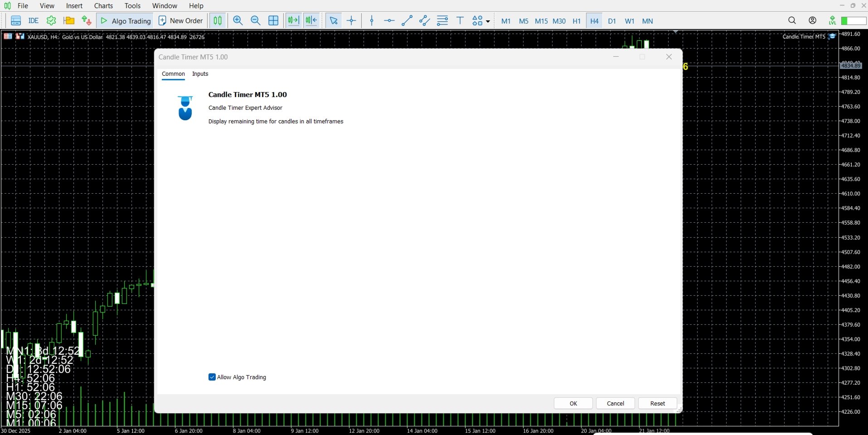Switch chart to M30 timeframe
868x435 pixels.
[x=559, y=21]
